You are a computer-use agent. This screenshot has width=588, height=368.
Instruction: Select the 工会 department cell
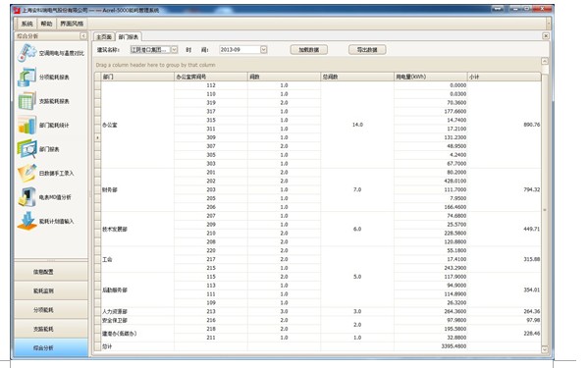[137, 259]
